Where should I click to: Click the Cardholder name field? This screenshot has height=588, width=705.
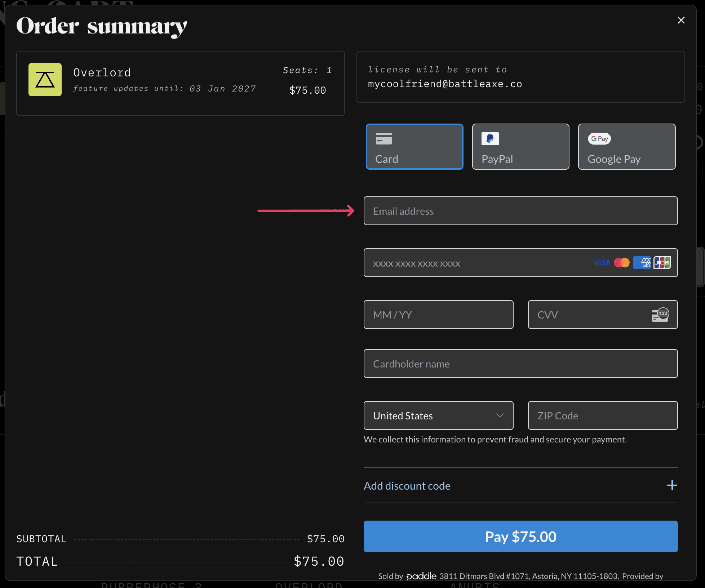pyautogui.click(x=520, y=364)
